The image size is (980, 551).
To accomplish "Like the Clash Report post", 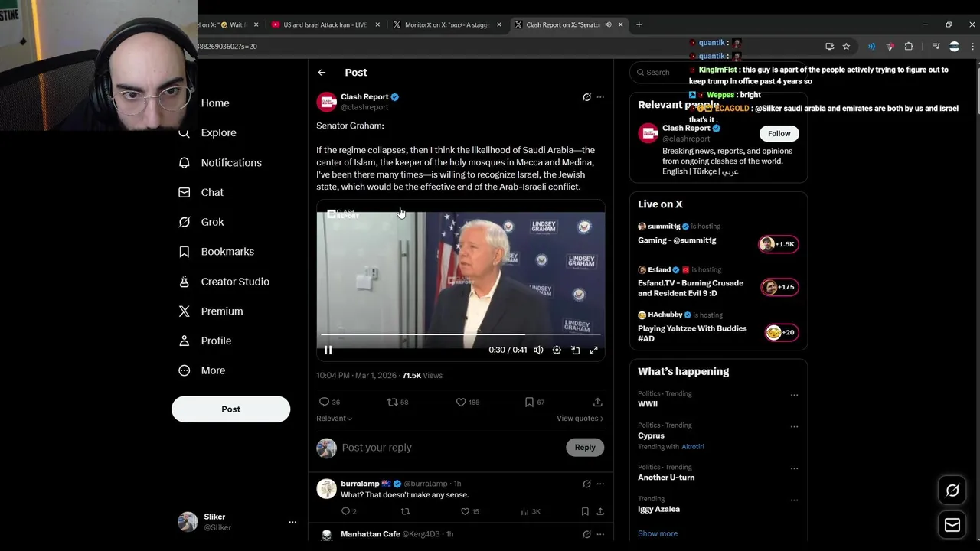I will click(x=467, y=402).
